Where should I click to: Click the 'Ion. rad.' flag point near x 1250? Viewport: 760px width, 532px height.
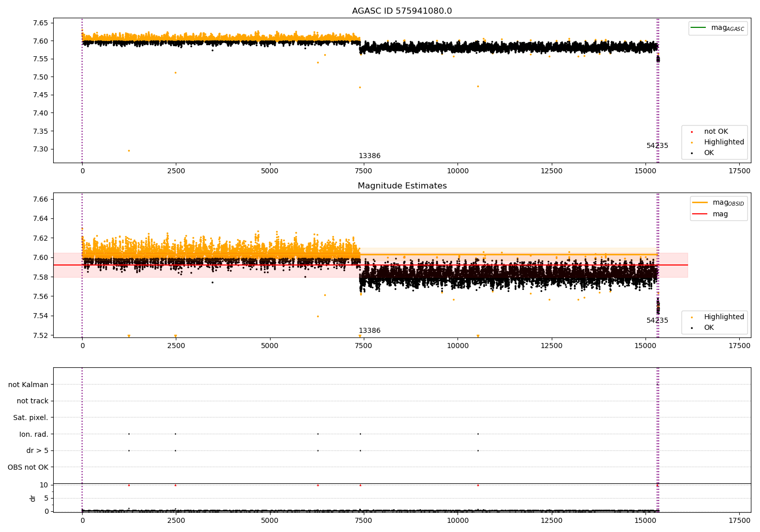coord(129,434)
